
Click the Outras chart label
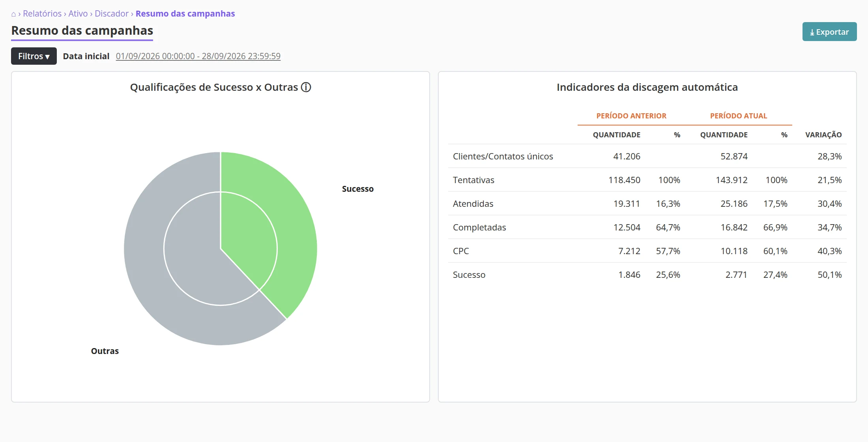coord(105,351)
